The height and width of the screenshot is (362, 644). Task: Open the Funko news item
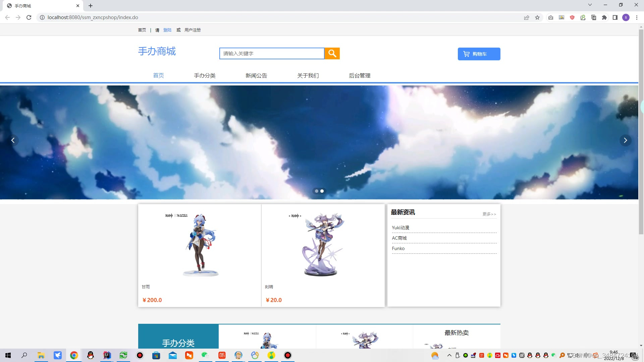pyautogui.click(x=398, y=248)
